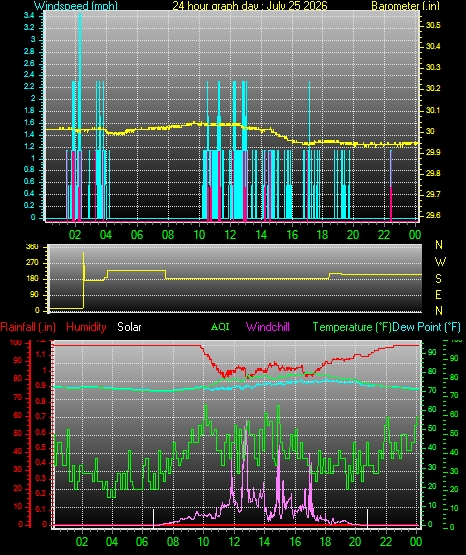Click the 1.2 windspeed scale value
Screen dimensions: 466x555
(29, 146)
